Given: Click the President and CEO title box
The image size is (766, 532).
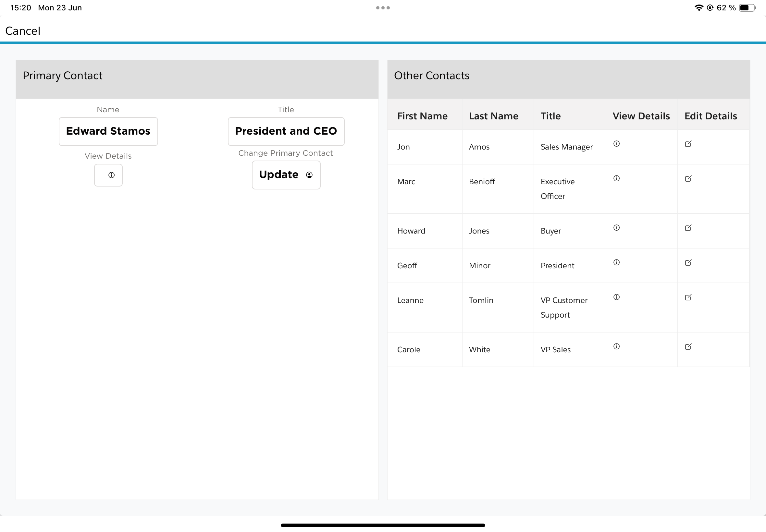Looking at the screenshot, I should (x=286, y=131).
